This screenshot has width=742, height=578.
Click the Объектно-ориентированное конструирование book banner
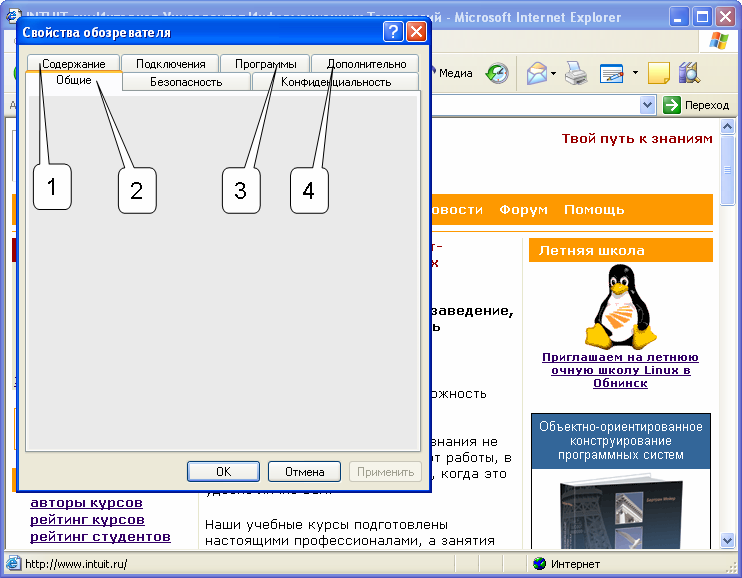point(621,480)
